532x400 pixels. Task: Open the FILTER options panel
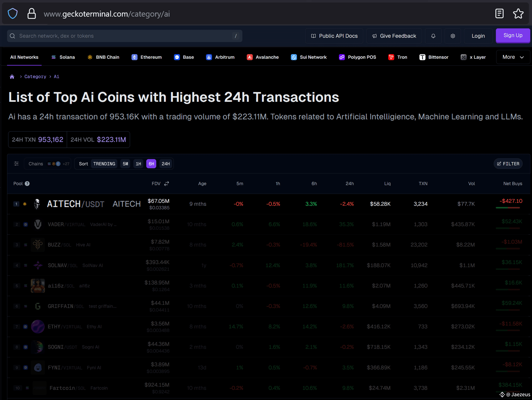(x=508, y=164)
